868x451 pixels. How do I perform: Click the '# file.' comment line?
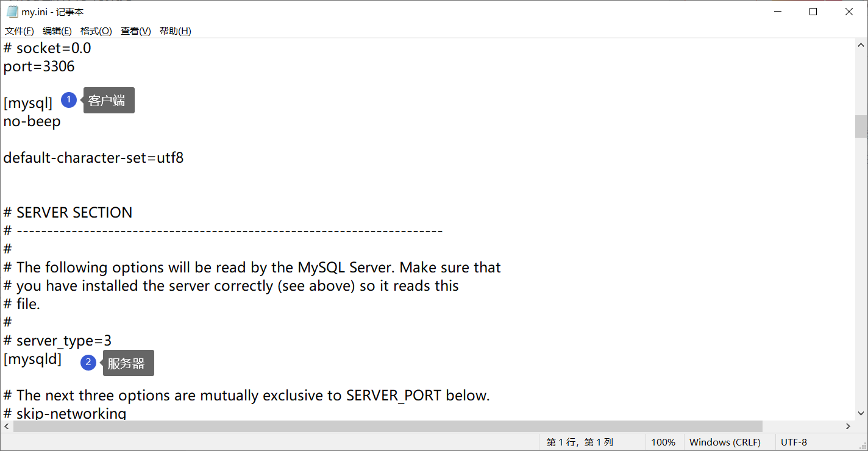pos(22,304)
